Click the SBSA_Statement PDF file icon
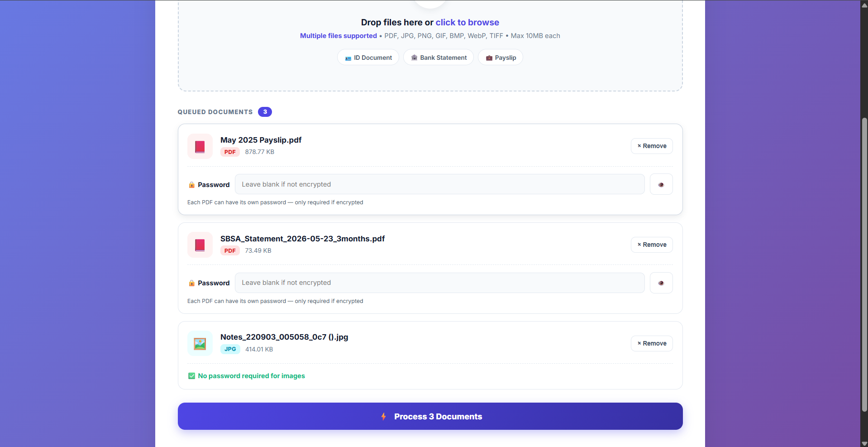 click(200, 245)
